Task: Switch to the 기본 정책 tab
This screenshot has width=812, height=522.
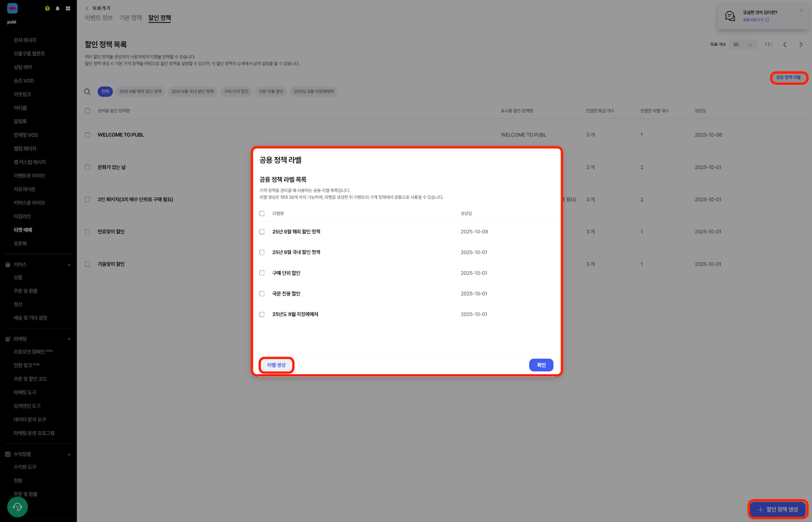Action: tap(130, 18)
